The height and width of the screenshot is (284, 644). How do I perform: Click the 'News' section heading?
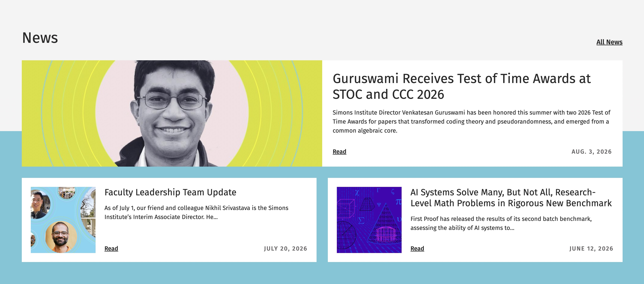tap(40, 38)
